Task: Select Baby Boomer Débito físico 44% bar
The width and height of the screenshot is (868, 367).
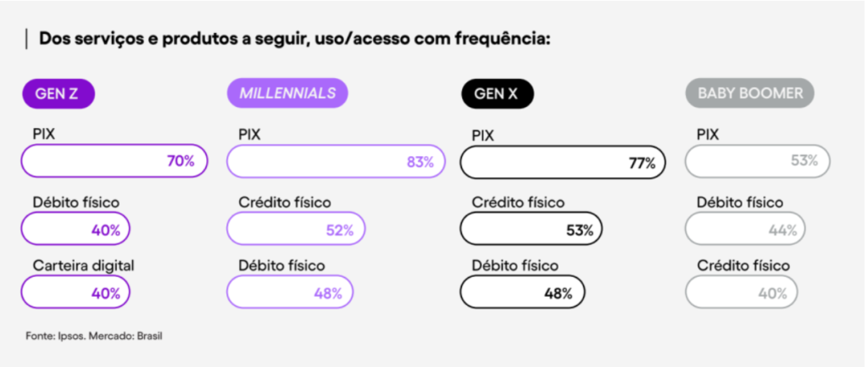Action: 745,229
